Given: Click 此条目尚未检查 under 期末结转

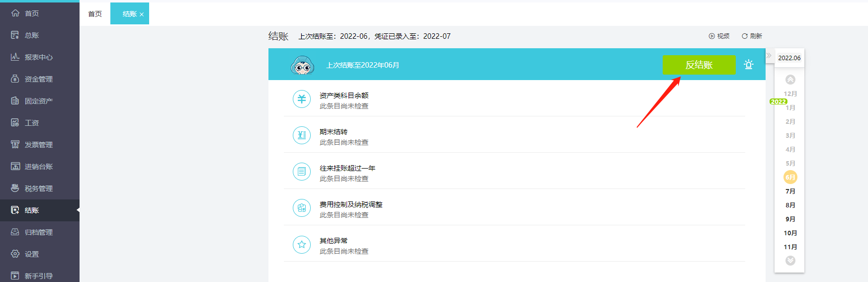Looking at the screenshot, I should click(344, 142).
